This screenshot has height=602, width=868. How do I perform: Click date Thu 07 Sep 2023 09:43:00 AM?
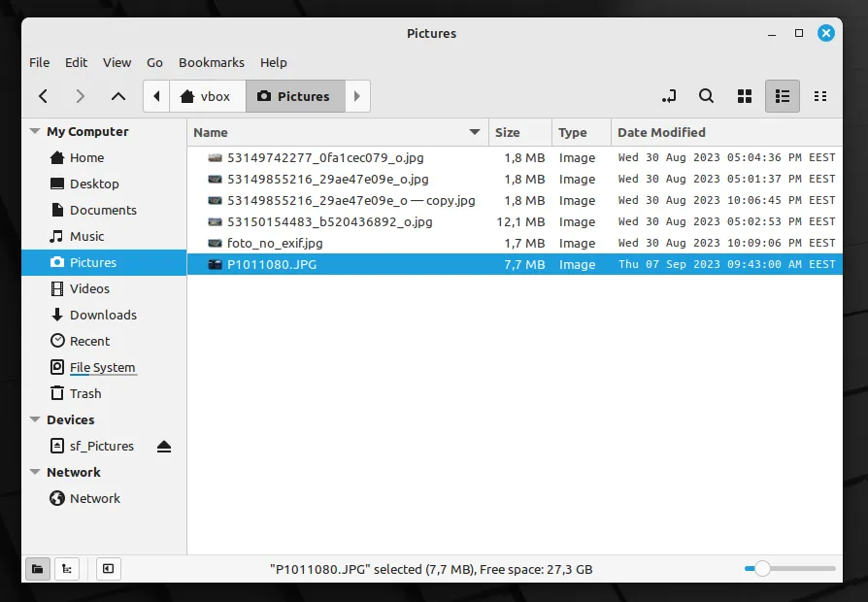tap(727, 264)
